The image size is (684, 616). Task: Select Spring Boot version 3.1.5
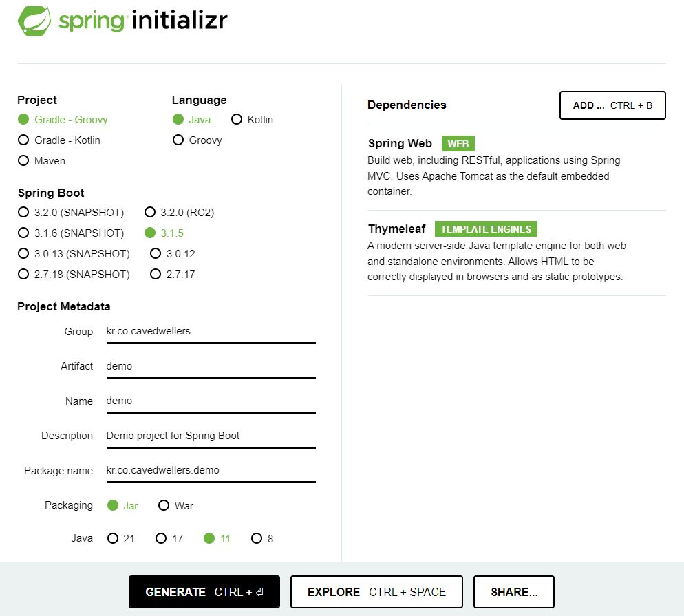click(164, 233)
